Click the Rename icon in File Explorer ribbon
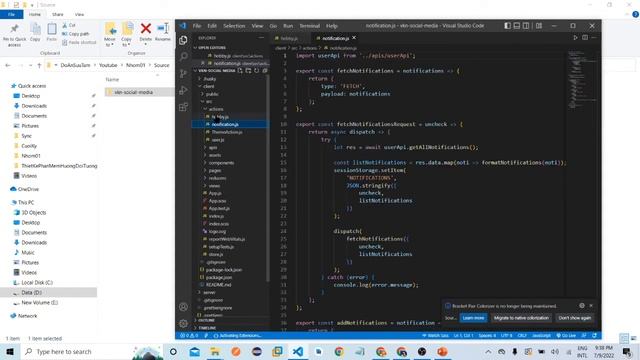Screen dimensions: 640x360 (163, 32)
